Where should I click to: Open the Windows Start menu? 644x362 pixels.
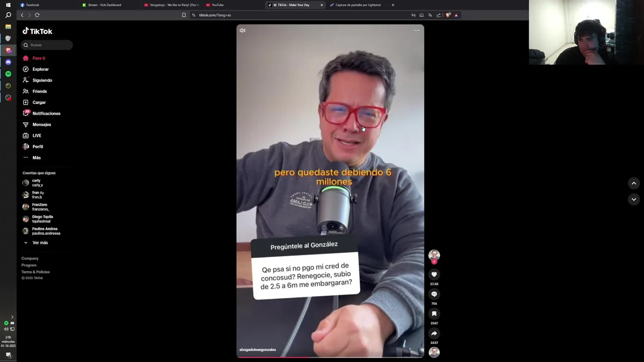[8, 5]
